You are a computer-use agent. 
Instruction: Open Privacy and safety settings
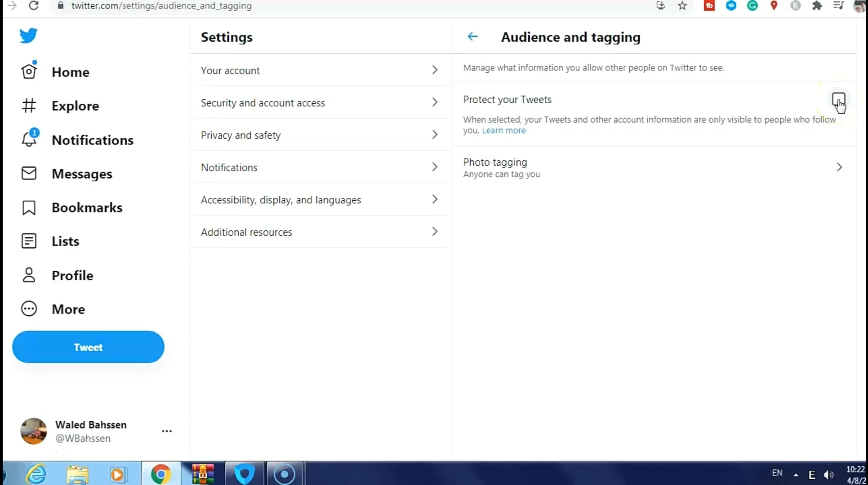coord(320,135)
